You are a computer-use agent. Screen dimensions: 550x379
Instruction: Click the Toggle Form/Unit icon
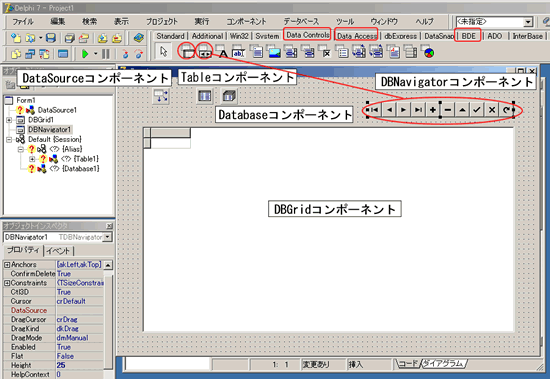pyautogui.click(x=45, y=54)
